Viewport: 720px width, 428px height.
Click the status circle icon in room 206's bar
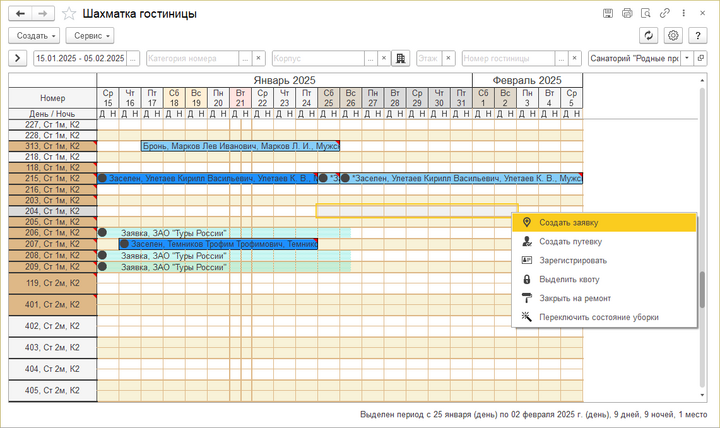tap(102, 233)
